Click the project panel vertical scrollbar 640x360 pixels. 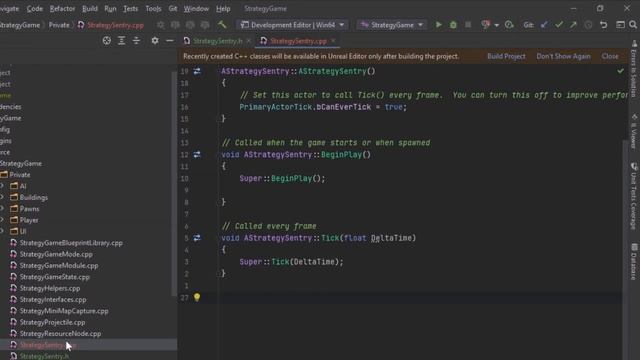174,184
